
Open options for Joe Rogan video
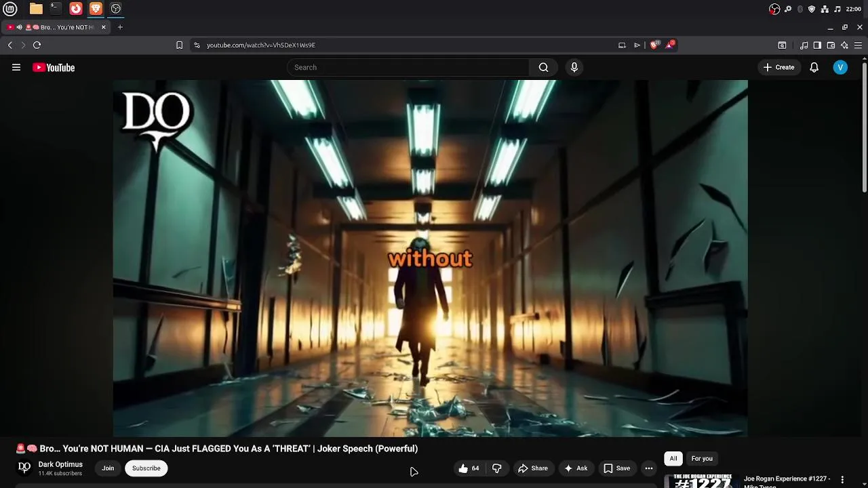[x=843, y=480]
